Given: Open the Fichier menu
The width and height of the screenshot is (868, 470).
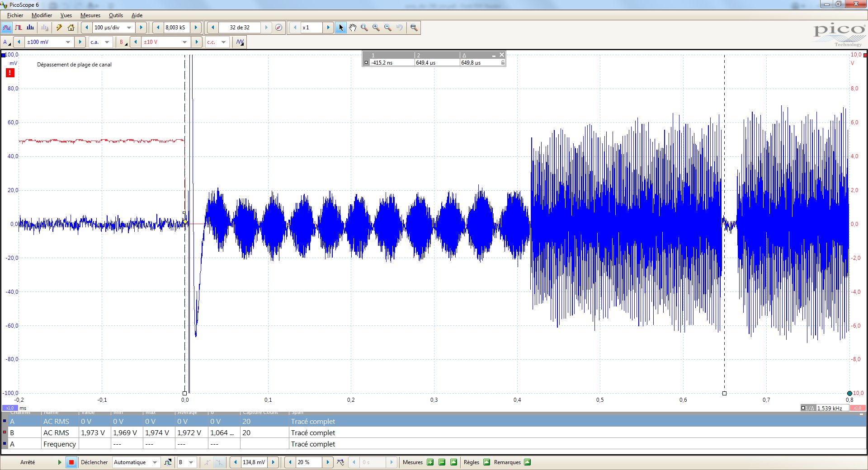Looking at the screenshot, I should click(x=15, y=15).
